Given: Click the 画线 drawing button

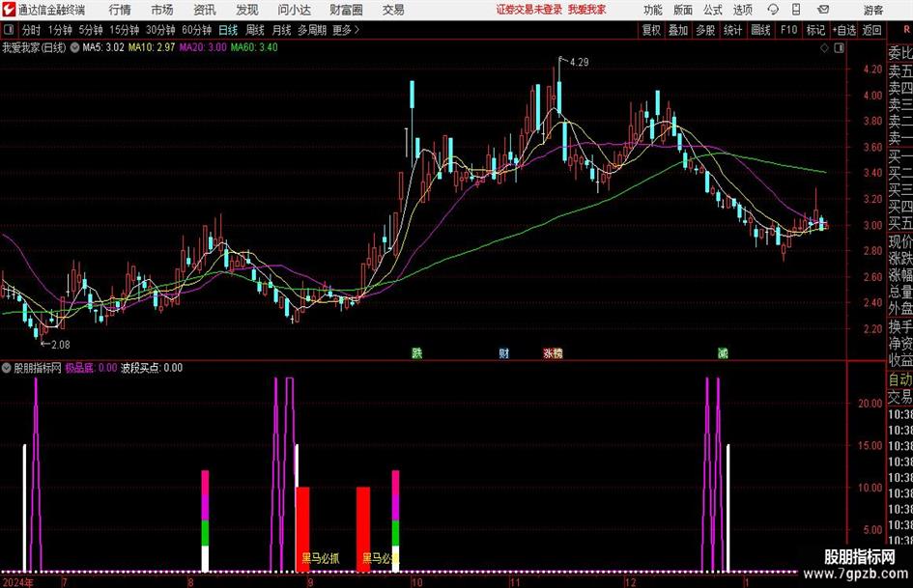Looking at the screenshot, I should click(x=760, y=30).
